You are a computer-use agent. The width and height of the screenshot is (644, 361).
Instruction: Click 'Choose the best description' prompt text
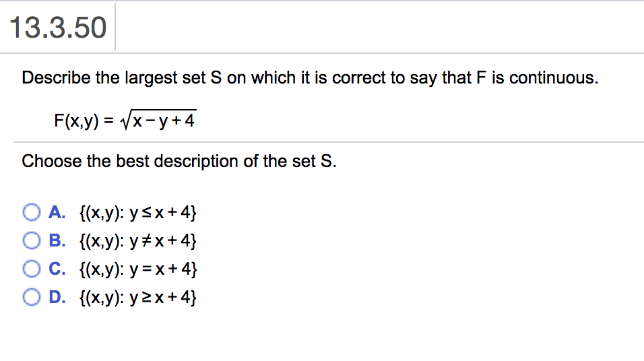(x=179, y=162)
